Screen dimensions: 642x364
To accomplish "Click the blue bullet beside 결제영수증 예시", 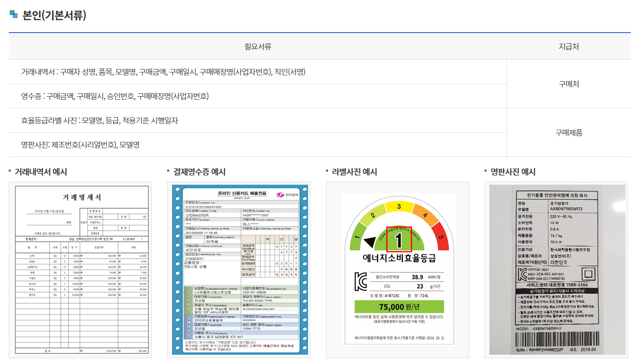I will (x=168, y=171).
